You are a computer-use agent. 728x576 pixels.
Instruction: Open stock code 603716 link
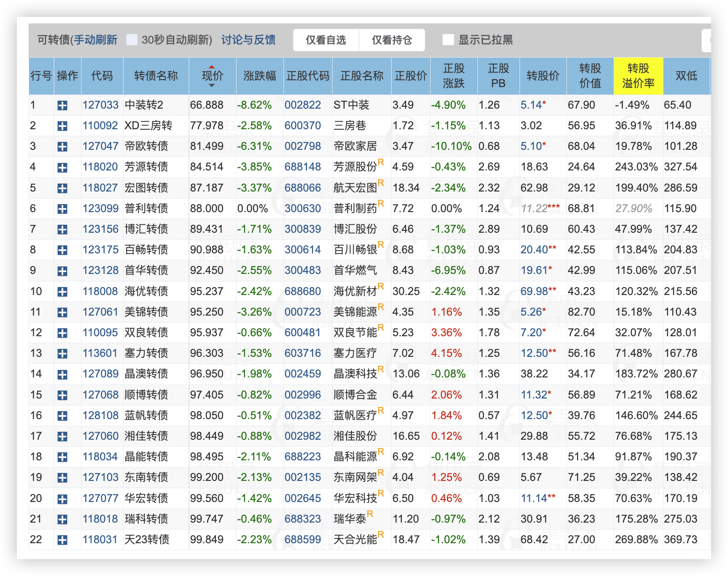pyautogui.click(x=303, y=353)
